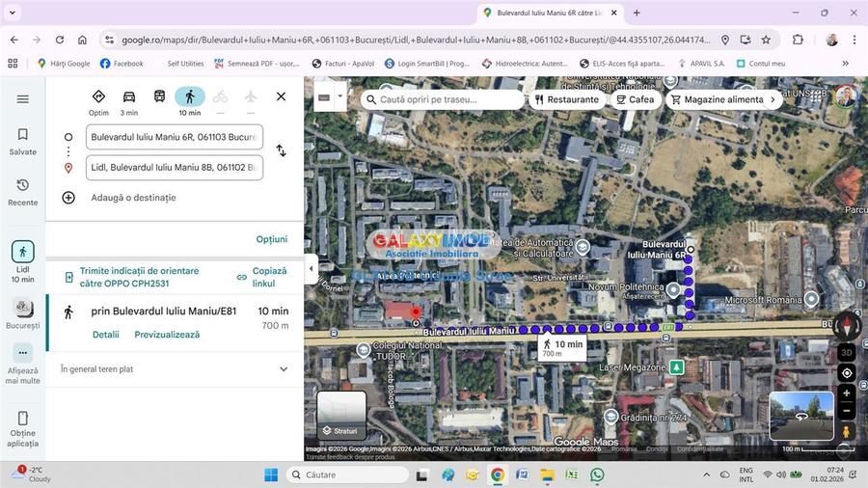Show hidden system tray icons
Image resolution: width=868 pixels, height=488 pixels.
[706, 474]
